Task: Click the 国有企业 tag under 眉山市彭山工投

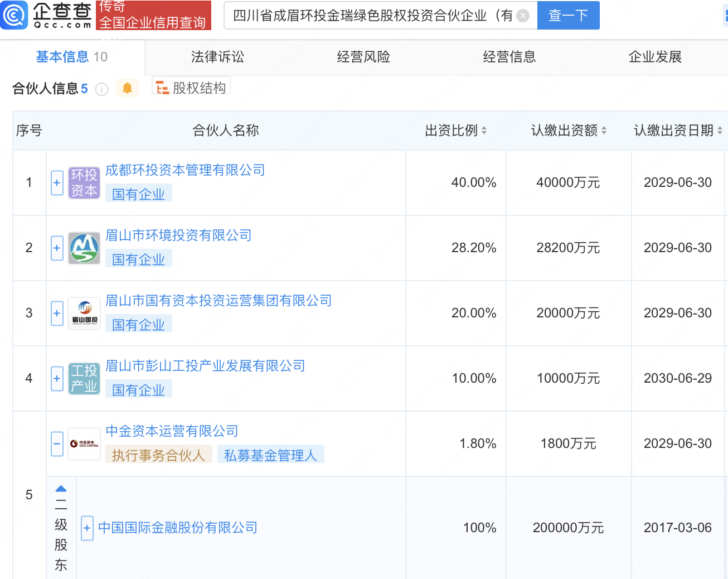Action: pyautogui.click(x=139, y=390)
